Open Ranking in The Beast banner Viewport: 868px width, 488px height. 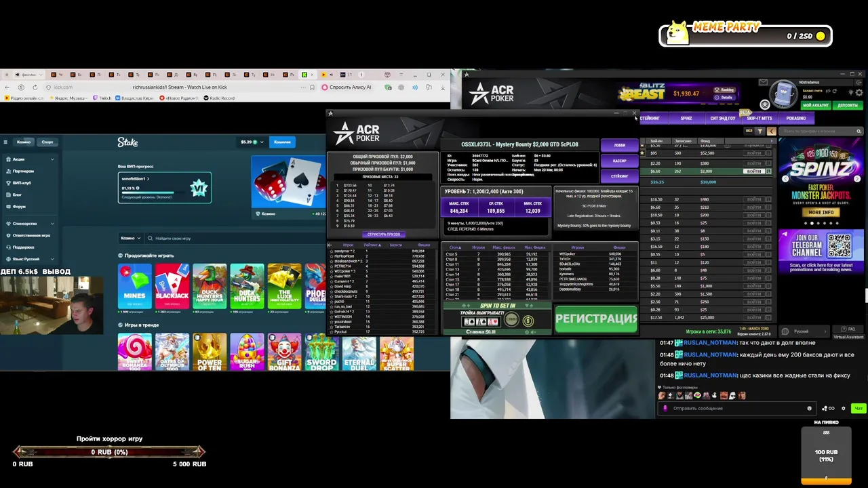[725, 90]
